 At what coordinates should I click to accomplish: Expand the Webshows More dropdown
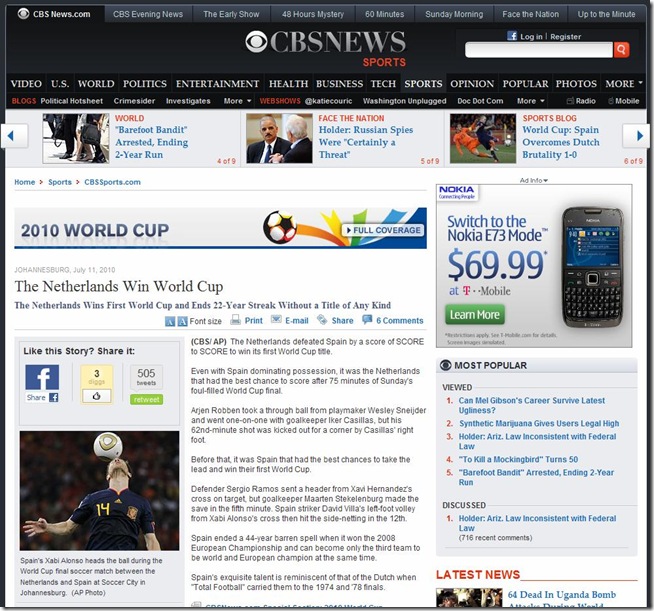(x=531, y=101)
